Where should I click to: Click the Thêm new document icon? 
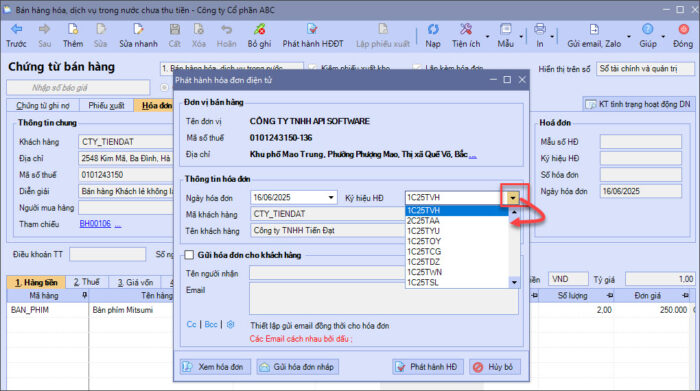click(72, 29)
